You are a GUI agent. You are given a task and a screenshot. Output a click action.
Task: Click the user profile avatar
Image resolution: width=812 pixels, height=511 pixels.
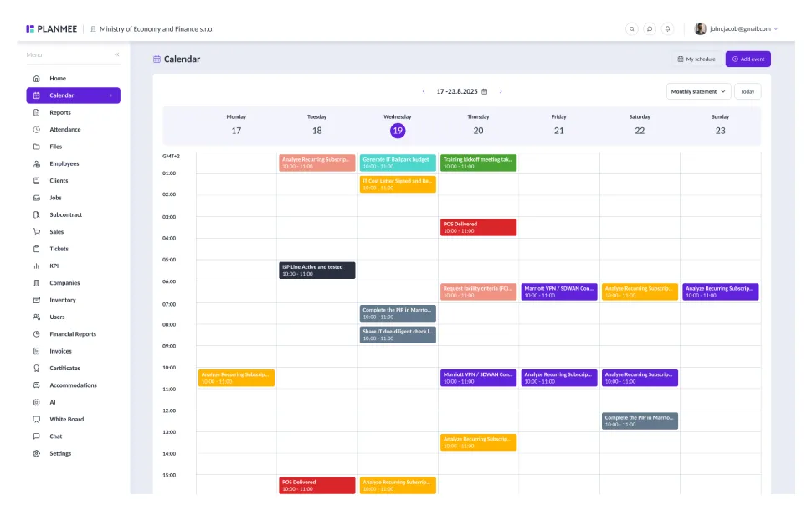tap(700, 29)
